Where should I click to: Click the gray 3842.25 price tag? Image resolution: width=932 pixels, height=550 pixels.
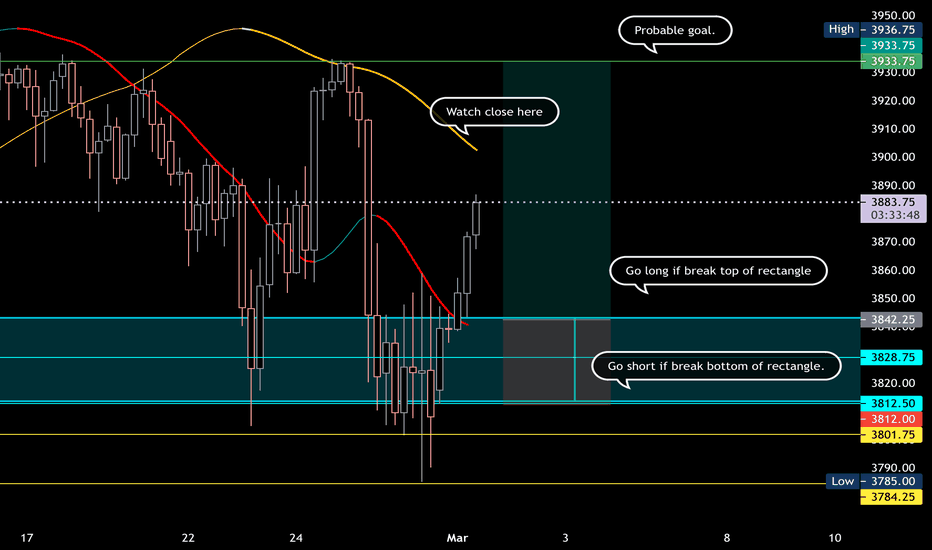[x=892, y=319]
